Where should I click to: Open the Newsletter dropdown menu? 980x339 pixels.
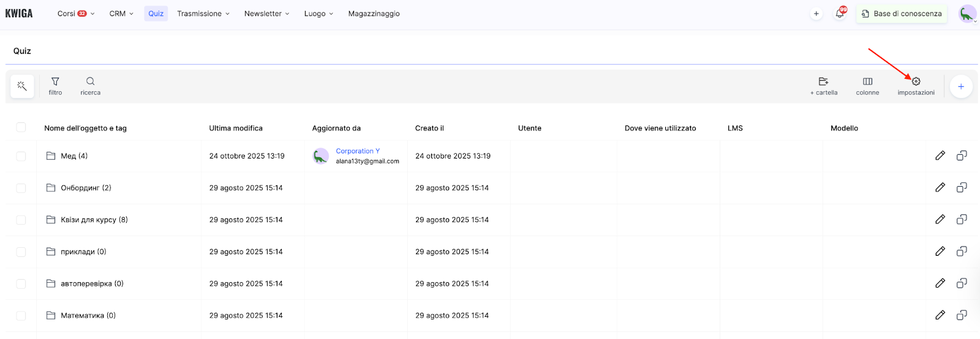pyautogui.click(x=266, y=13)
